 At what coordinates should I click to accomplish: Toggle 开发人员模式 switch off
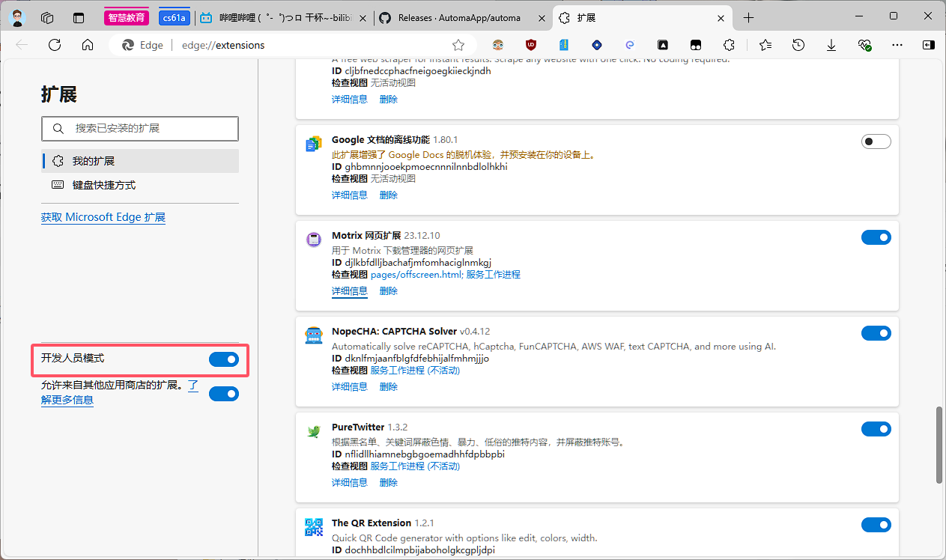point(224,360)
